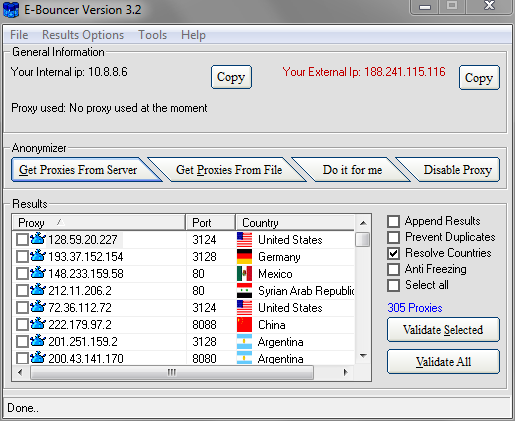Open the Tools menu
The width and height of the screenshot is (515, 421).
[153, 35]
